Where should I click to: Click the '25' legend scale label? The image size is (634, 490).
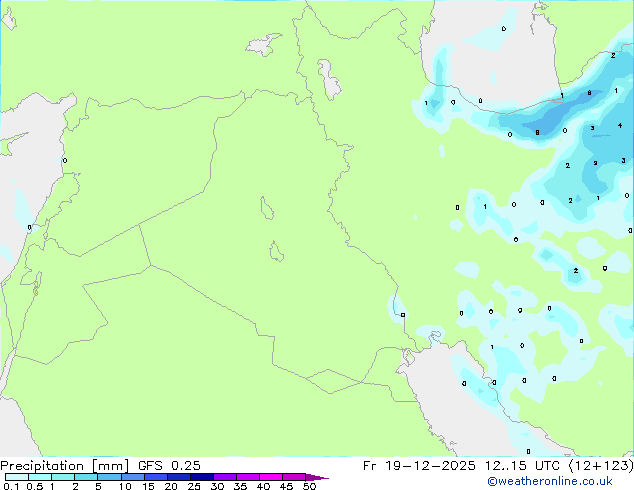[194, 486]
